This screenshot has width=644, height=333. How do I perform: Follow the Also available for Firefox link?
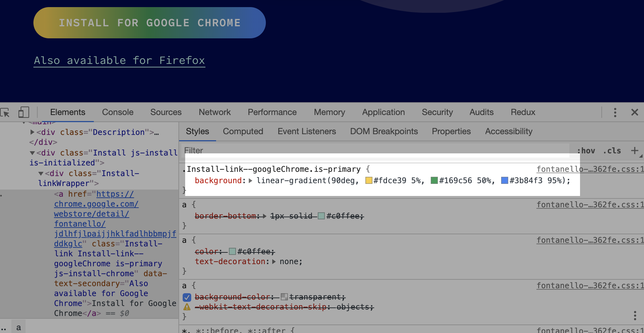[x=119, y=61]
